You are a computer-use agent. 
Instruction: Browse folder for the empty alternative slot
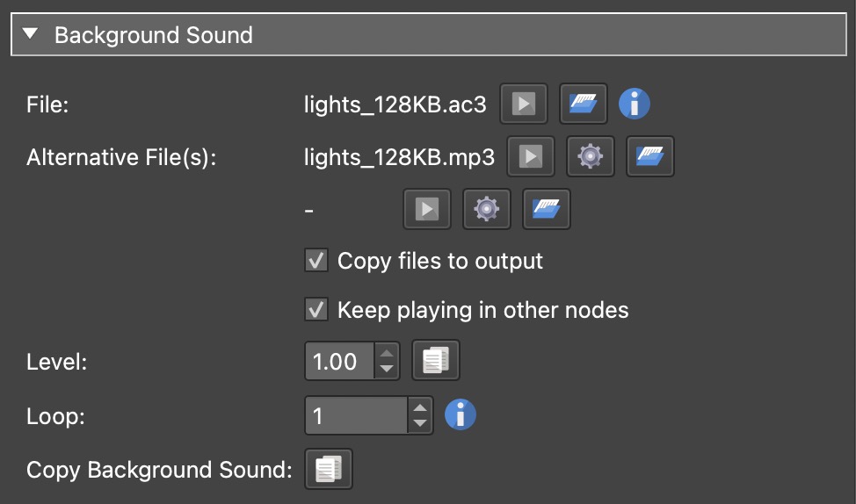(x=546, y=209)
